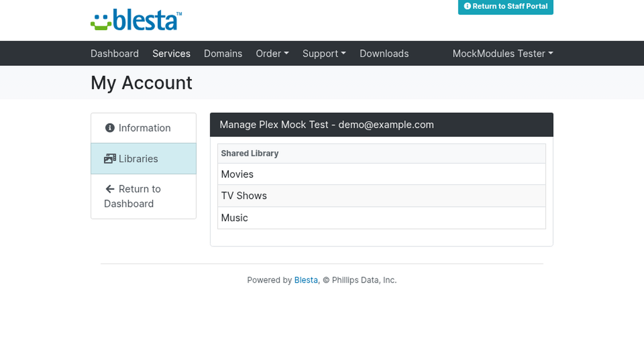Select the Information sidebar tab
This screenshot has height=362, width=644.
pos(144,128)
